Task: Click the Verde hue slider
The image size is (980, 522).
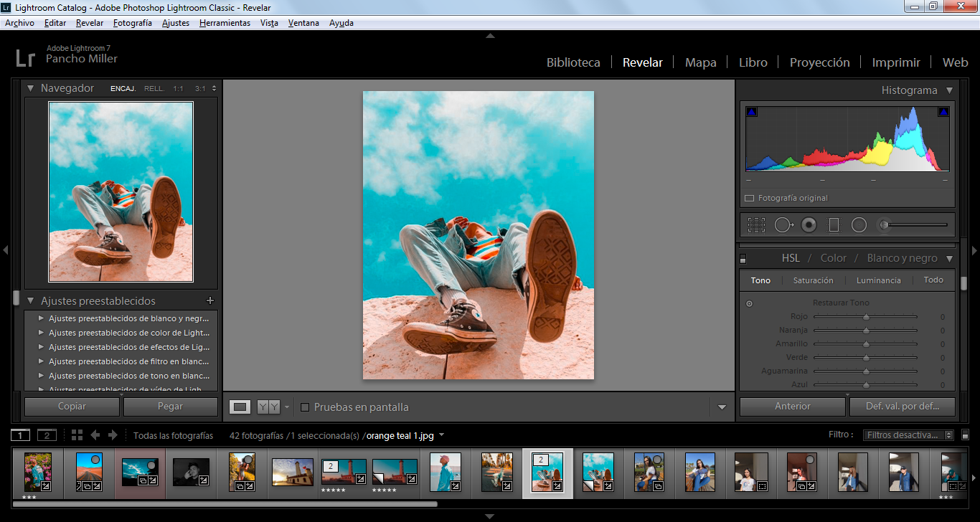Action: click(x=865, y=358)
